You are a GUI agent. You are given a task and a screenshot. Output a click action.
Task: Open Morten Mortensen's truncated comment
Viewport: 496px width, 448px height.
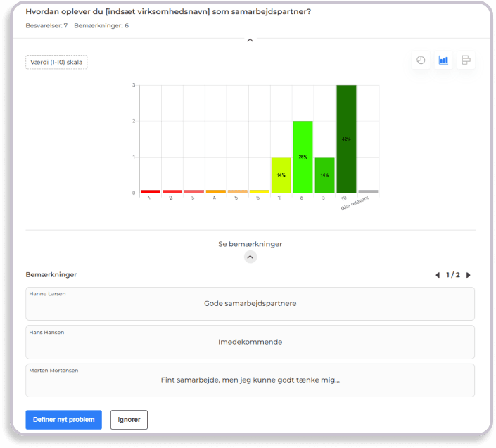click(250, 380)
